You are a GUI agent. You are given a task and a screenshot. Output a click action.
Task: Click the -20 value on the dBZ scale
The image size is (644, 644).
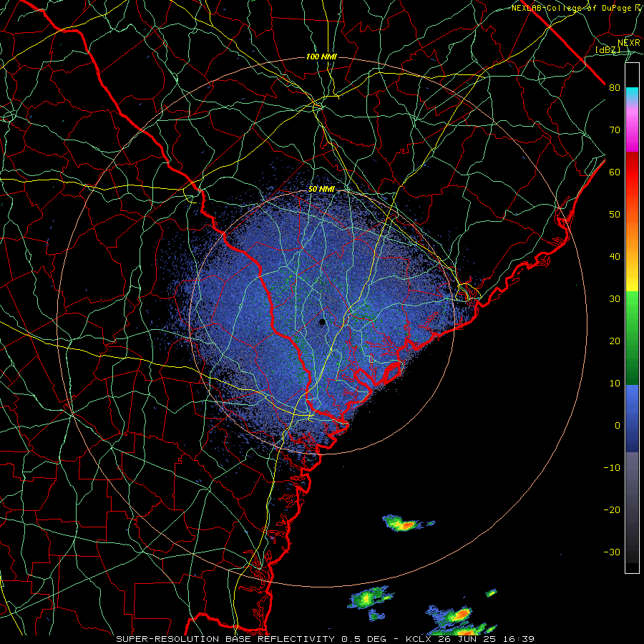612,509
